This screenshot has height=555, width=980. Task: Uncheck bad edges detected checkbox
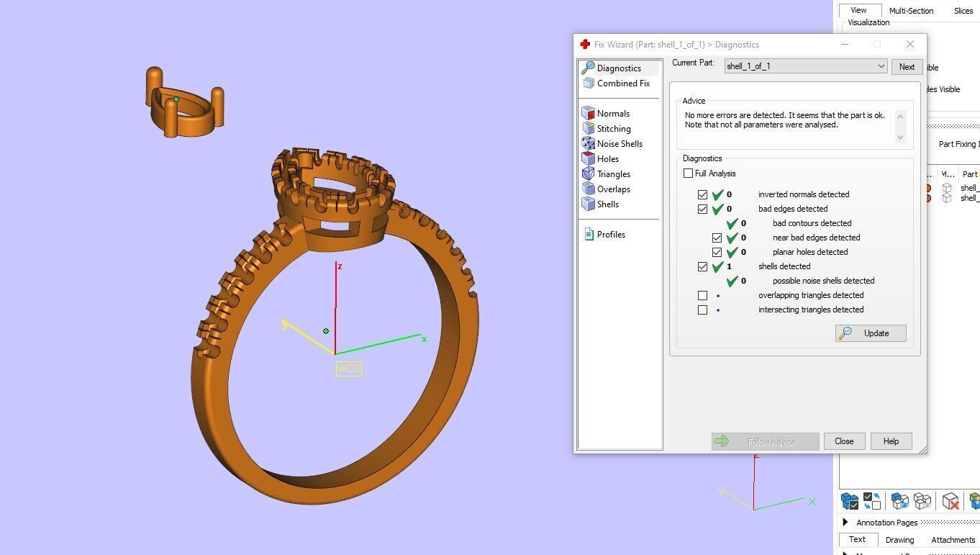tap(702, 209)
